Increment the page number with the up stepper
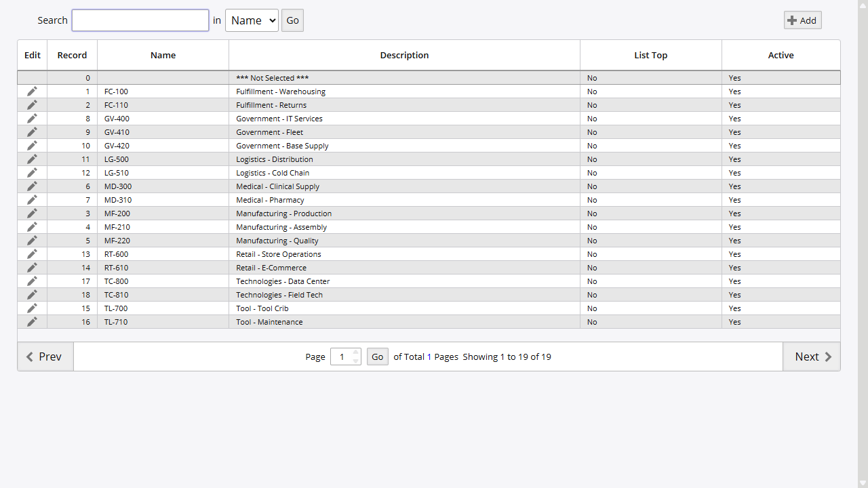 tap(355, 353)
